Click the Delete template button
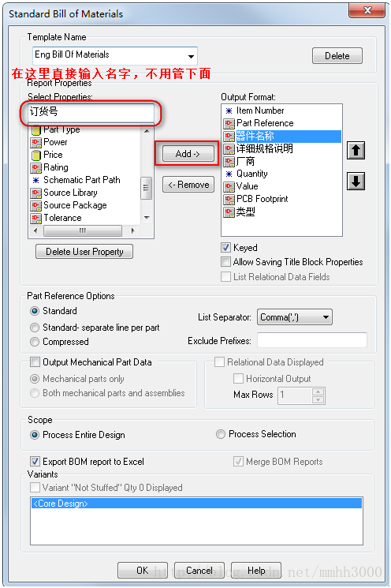The height and width of the screenshot is (588, 391). 337,56
